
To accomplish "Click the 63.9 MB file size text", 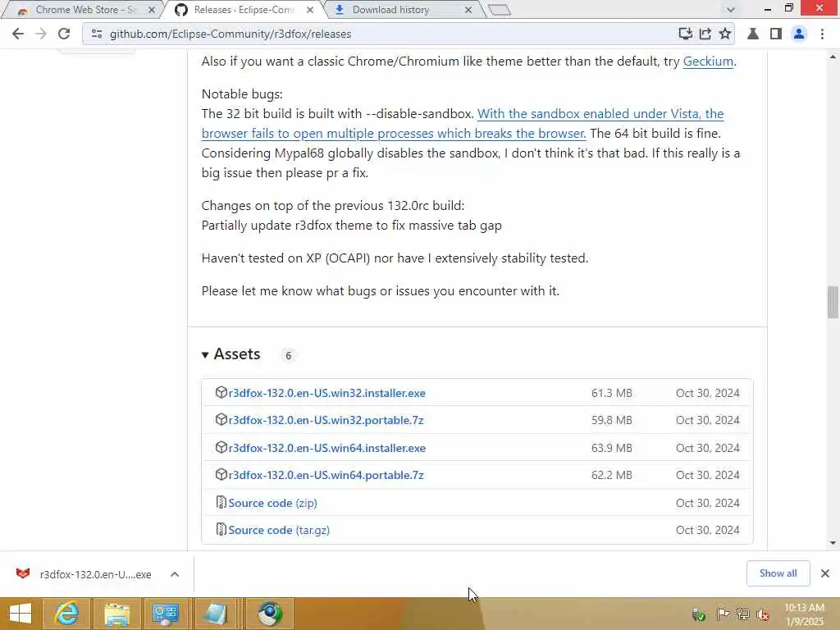I will tap(612, 448).
